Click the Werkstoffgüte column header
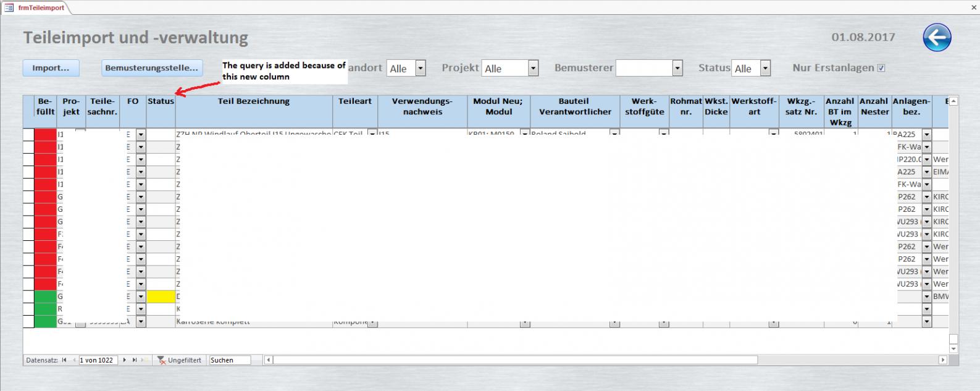Viewport: 980px width, 391px height. [x=644, y=112]
